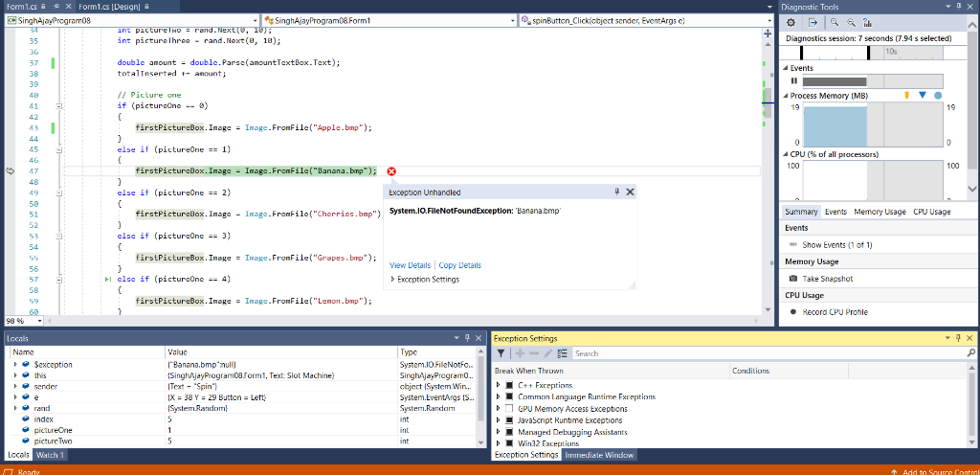
Task: Open the spinButton_Click member dropdown
Action: coord(768,21)
